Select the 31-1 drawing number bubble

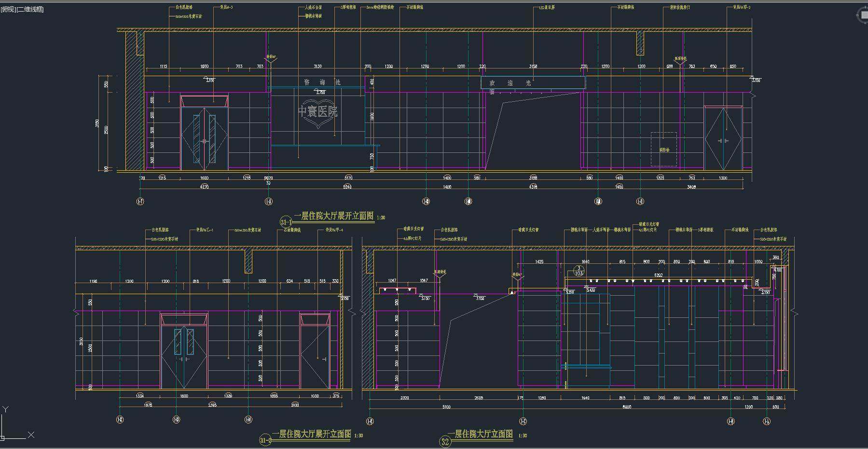click(x=286, y=222)
